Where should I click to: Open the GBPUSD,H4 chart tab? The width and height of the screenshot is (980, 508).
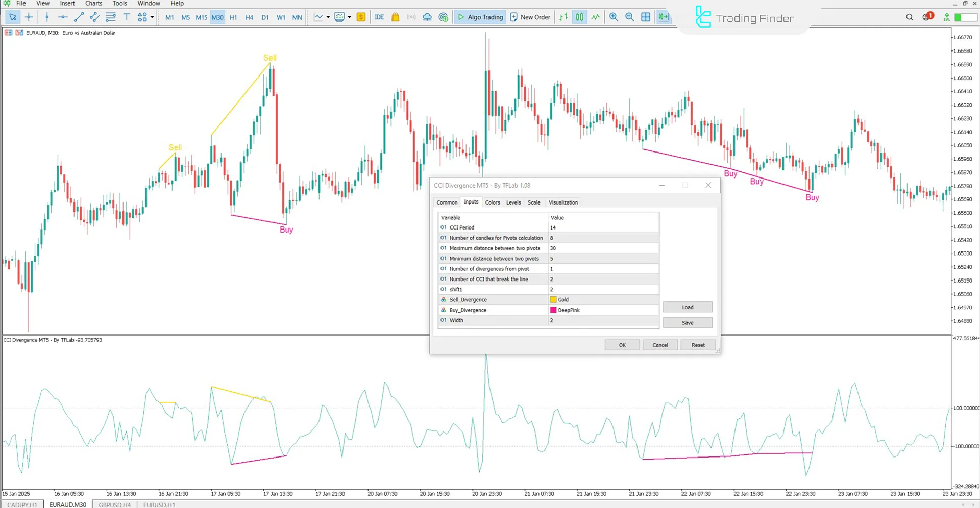click(114, 505)
